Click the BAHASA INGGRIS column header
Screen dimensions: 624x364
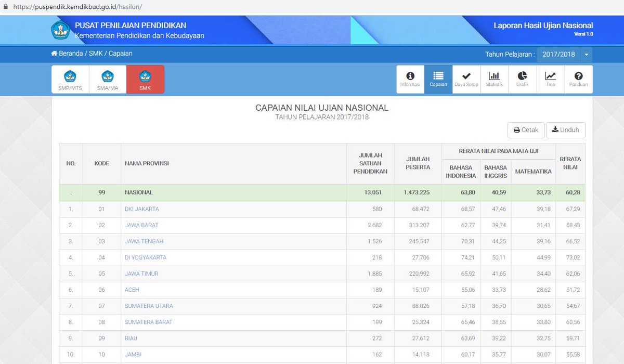coord(496,172)
